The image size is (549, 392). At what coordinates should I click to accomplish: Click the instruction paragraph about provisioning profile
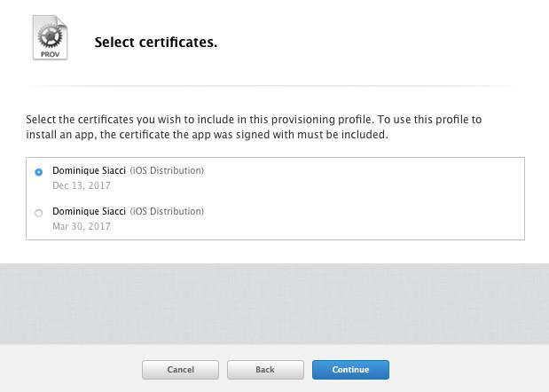(x=254, y=127)
